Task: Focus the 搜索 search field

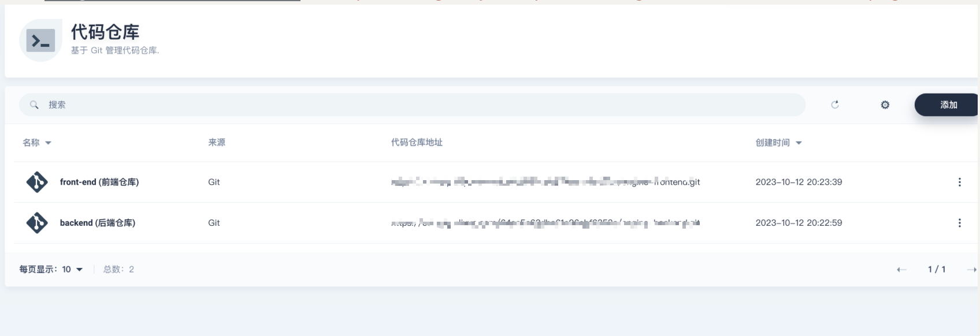Action: pyautogui.click(x=412, y=104)
